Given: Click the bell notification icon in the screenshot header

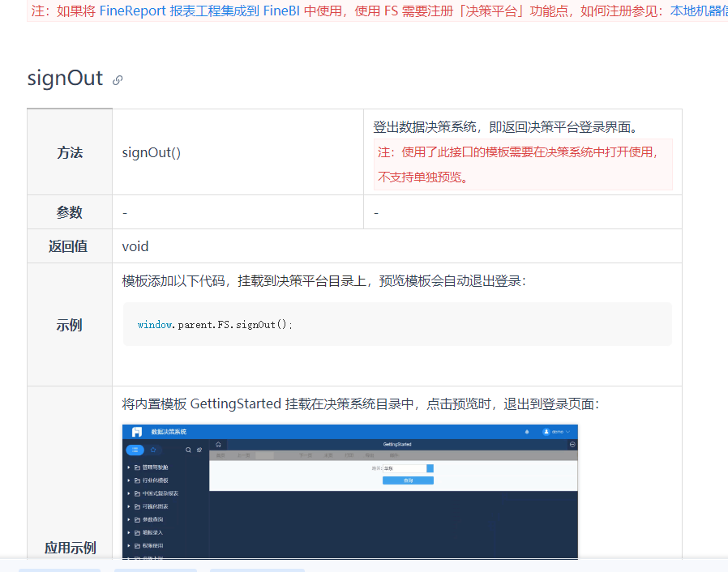Looking at the screenshot, I should [x=527, y=432].
